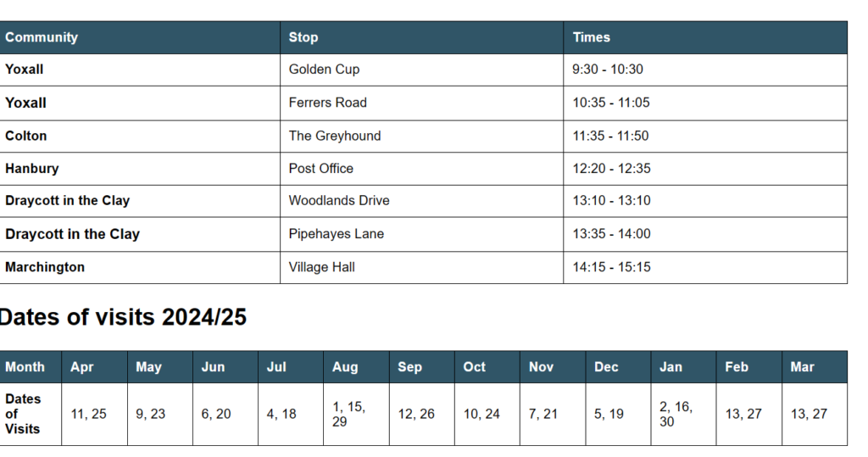Select the Pipehayes Lane stop cell
The height and width of the screenshot is (457, 868).
(x=422, y=234)
